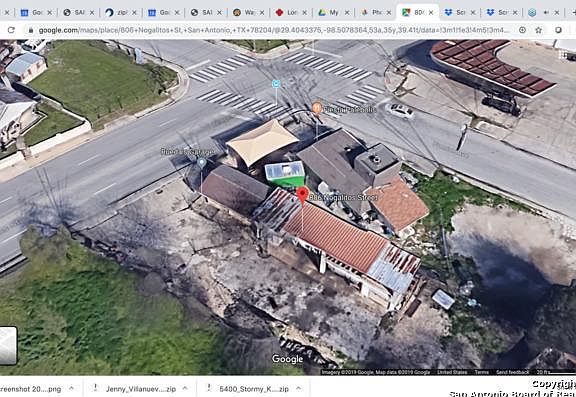Open the downloaded Screenshot 20....png file
This screenshot has width=576, height=397.
point(30,389)
